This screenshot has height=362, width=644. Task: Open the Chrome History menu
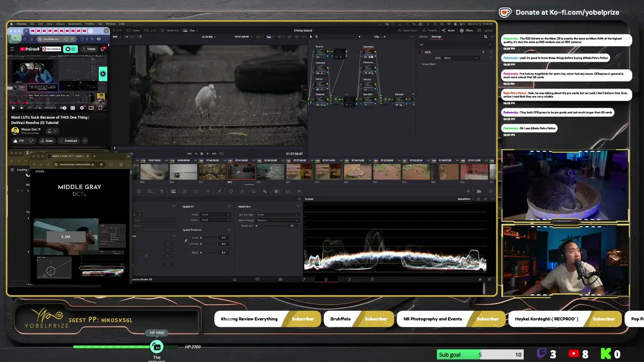(60, 24)
